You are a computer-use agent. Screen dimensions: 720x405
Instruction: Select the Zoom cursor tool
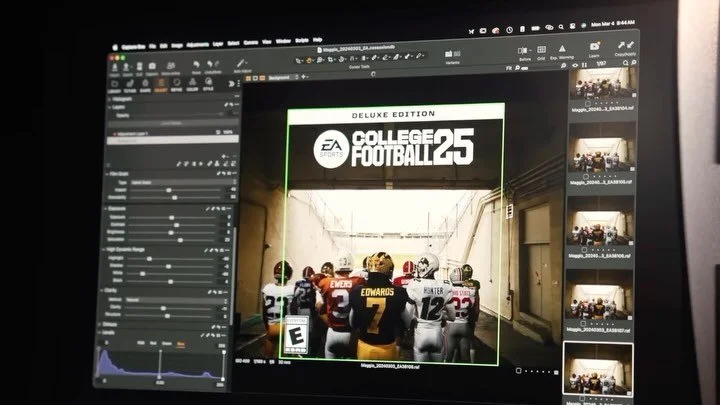click(x=320, y=60)
